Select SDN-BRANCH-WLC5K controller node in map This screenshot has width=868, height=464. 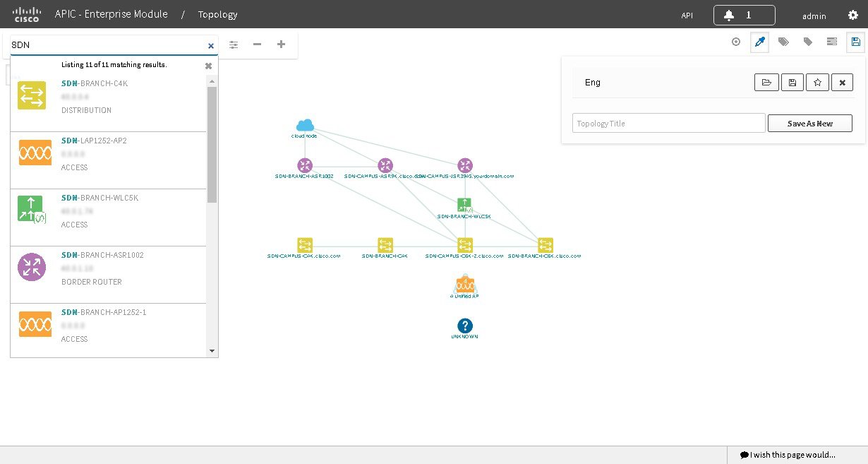[464, 206]
